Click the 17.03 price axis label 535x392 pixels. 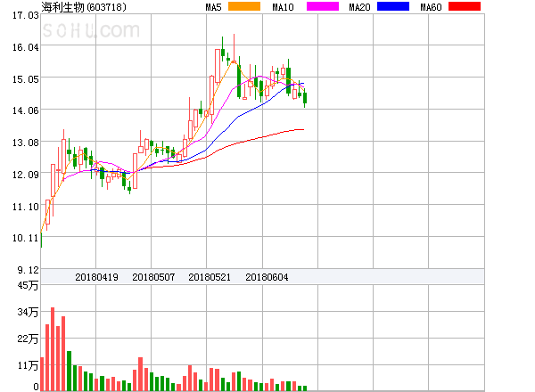click(26, 15)
